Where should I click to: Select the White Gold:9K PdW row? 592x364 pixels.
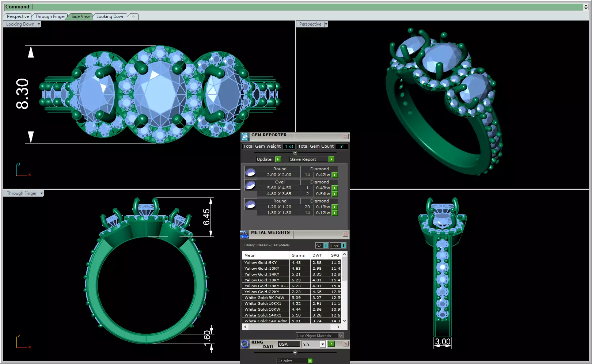(x=292, y=297)
